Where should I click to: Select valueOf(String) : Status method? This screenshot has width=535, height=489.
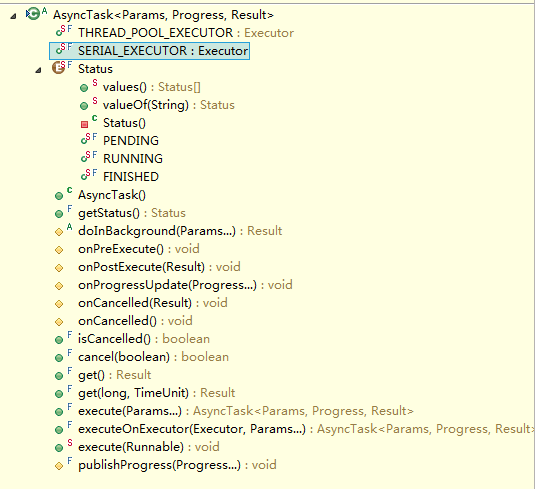coord(169,105)
